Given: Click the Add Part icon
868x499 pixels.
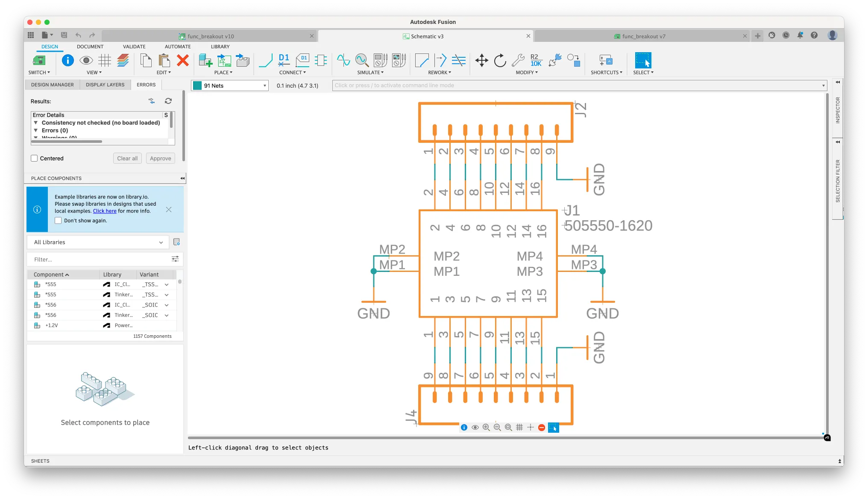Looking at the screenshot, I should click(205, 60).
